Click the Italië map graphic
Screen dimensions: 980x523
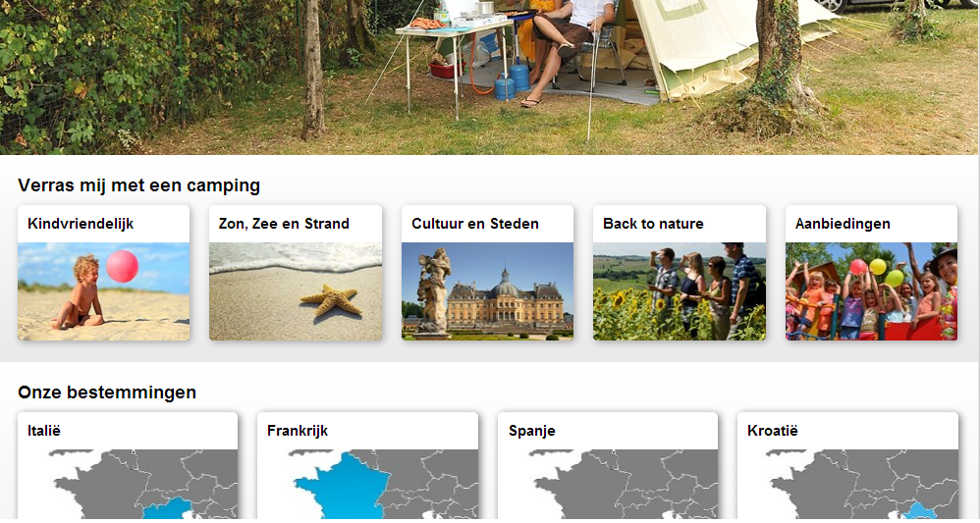click(x=128, y=485)
